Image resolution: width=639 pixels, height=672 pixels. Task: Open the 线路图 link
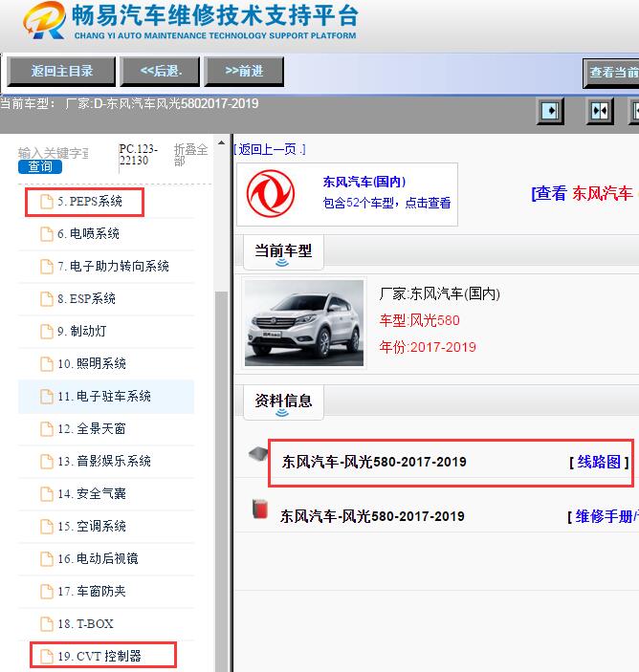(599, 462)
